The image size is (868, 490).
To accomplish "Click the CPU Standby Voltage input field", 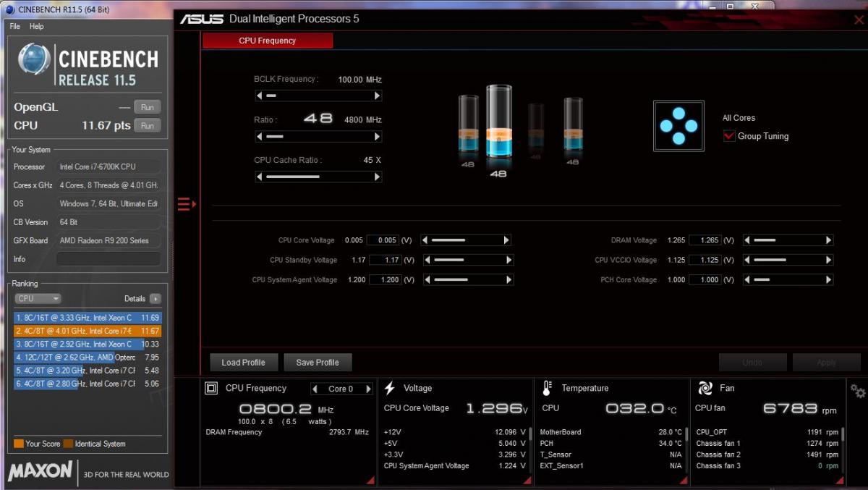I will point(385,260).
